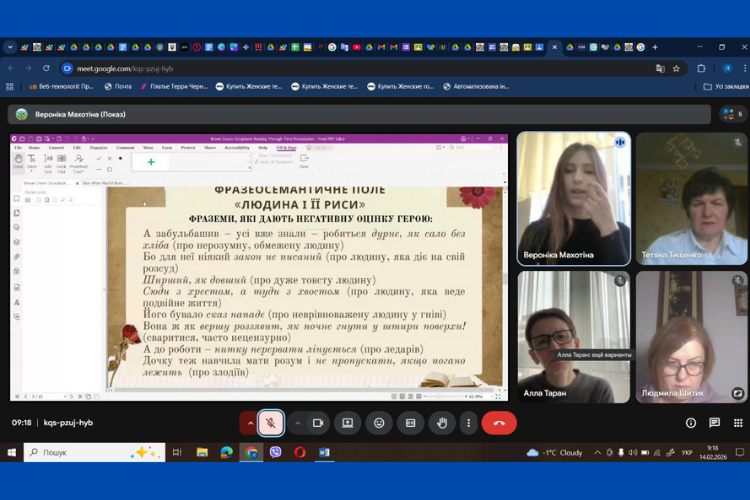Click the present screen button
The height and width of the screenshot is (500, 750).
click(x=347, y=423)
